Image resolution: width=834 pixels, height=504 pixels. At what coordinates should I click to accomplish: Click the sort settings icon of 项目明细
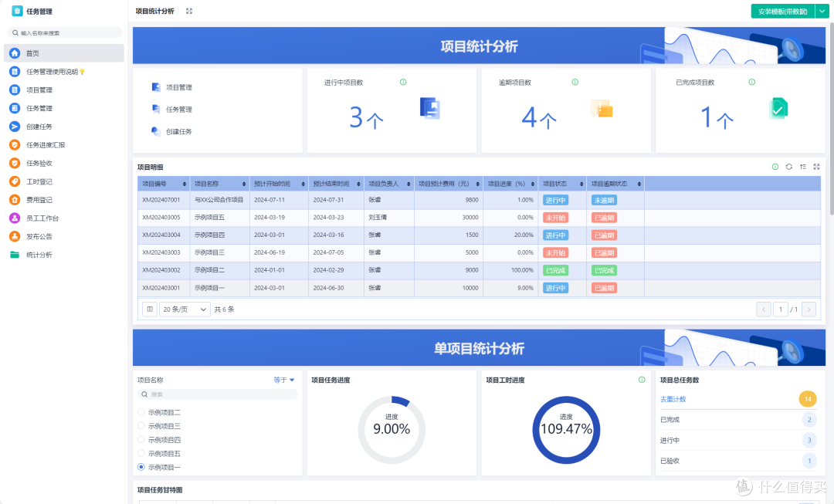[x=802, y=167]
